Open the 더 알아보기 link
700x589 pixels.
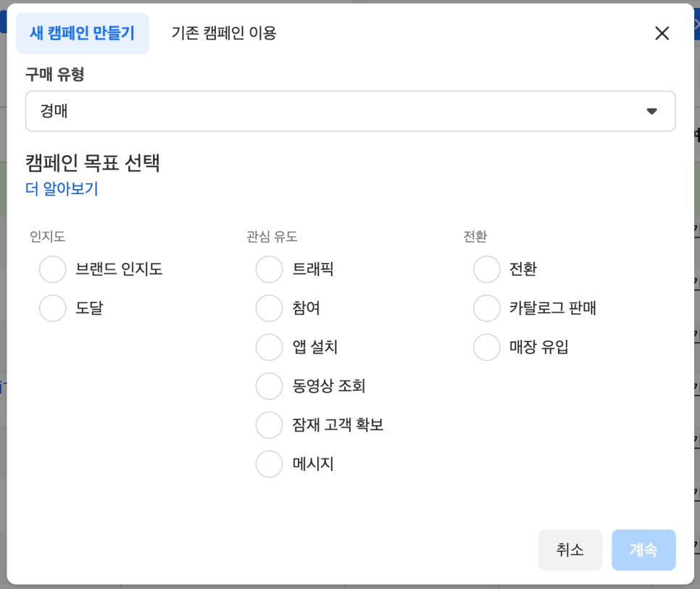(x=62, y=188)
